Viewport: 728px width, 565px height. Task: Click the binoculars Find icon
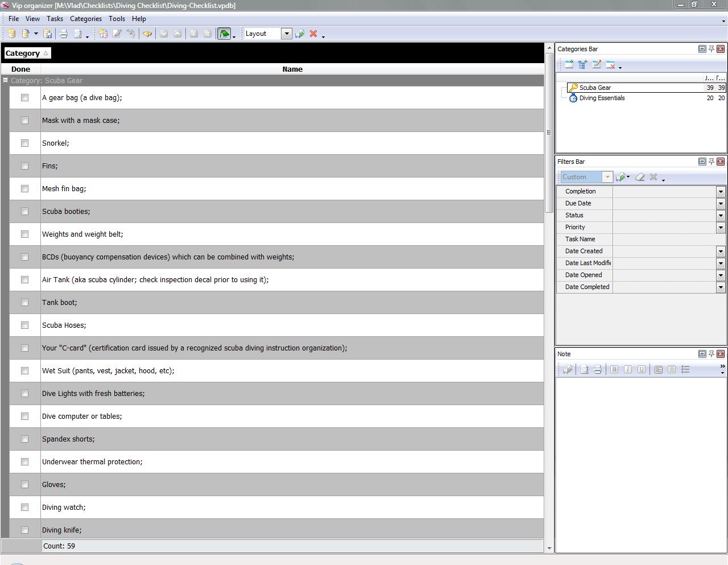[x=147, y=34]
